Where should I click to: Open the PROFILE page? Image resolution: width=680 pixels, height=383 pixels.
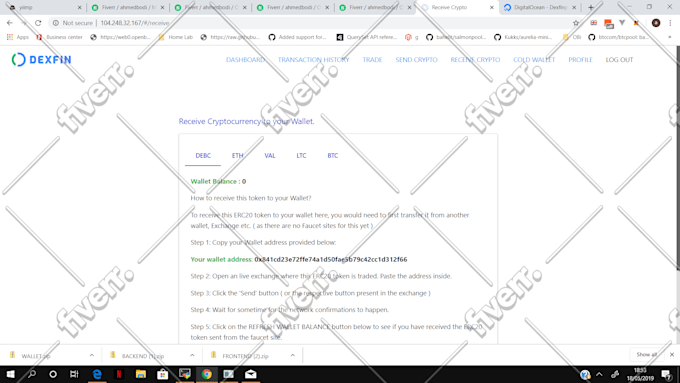coord(580,60)
